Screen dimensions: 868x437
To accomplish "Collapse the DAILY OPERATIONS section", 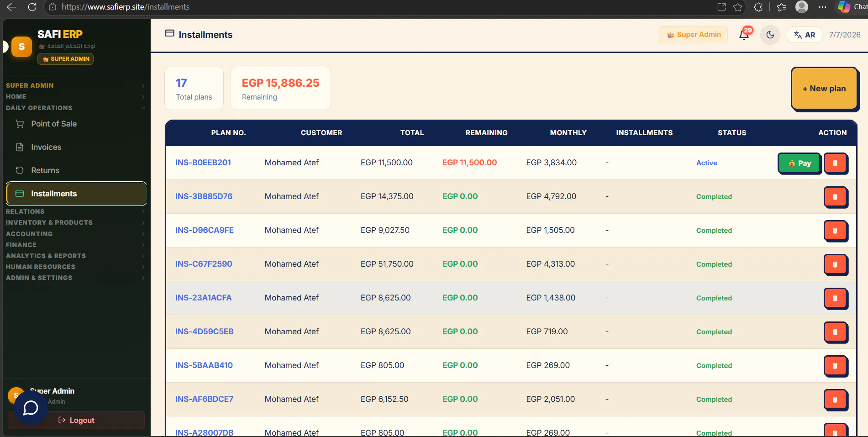I will coord(75,108).
